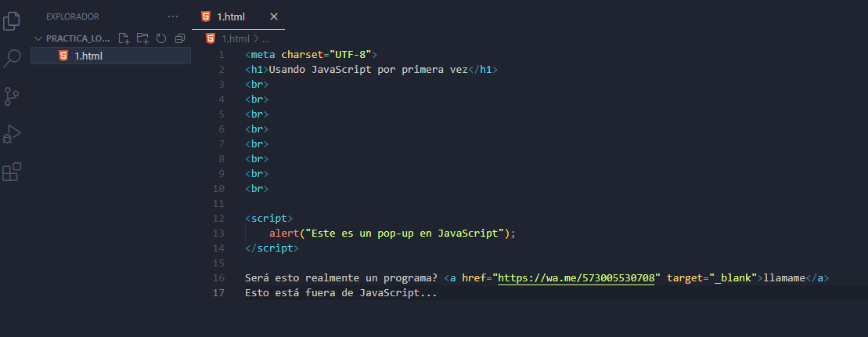Click the "UTF-8" attribute value

tap(351, 54)
